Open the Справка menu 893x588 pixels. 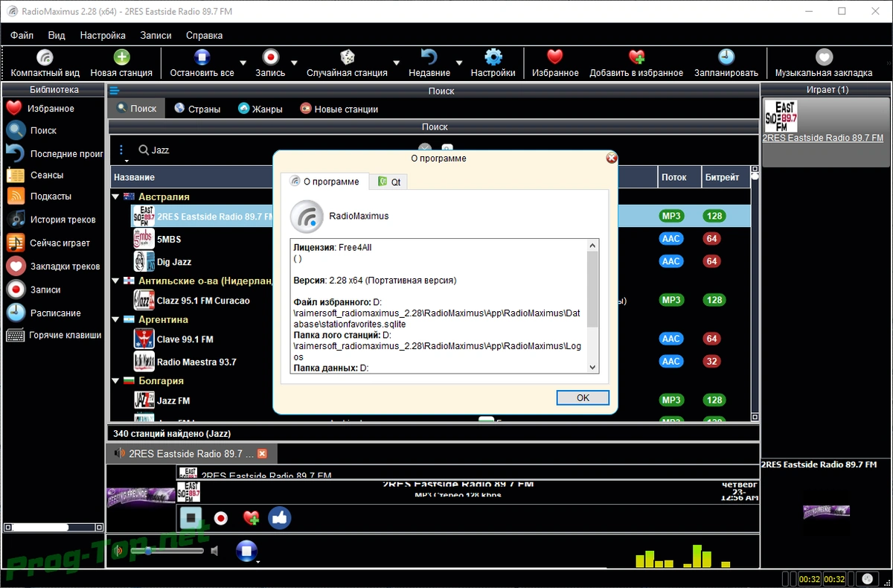[204, 35]
